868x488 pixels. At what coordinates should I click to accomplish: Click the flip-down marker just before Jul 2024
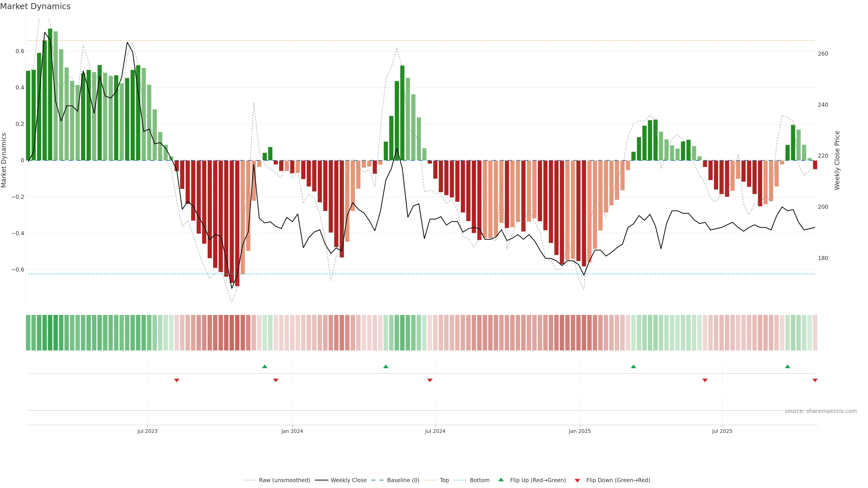click(430, 380)
